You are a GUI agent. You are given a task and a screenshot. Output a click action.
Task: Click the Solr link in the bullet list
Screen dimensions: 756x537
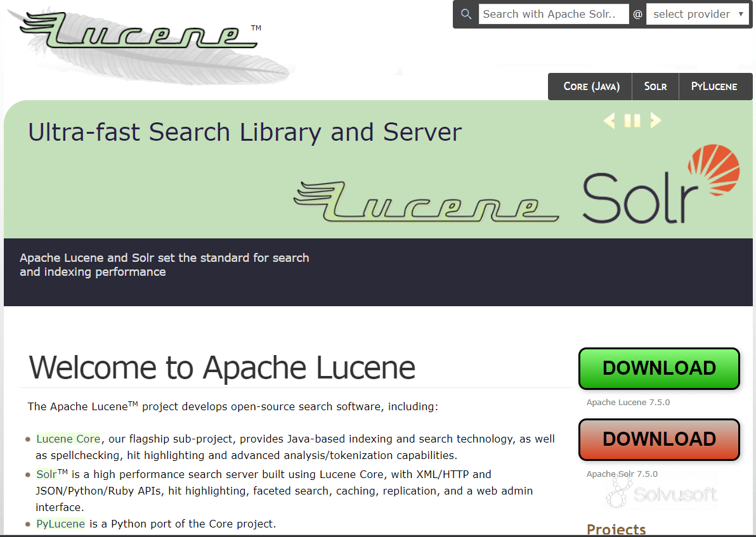click(45, 474)
